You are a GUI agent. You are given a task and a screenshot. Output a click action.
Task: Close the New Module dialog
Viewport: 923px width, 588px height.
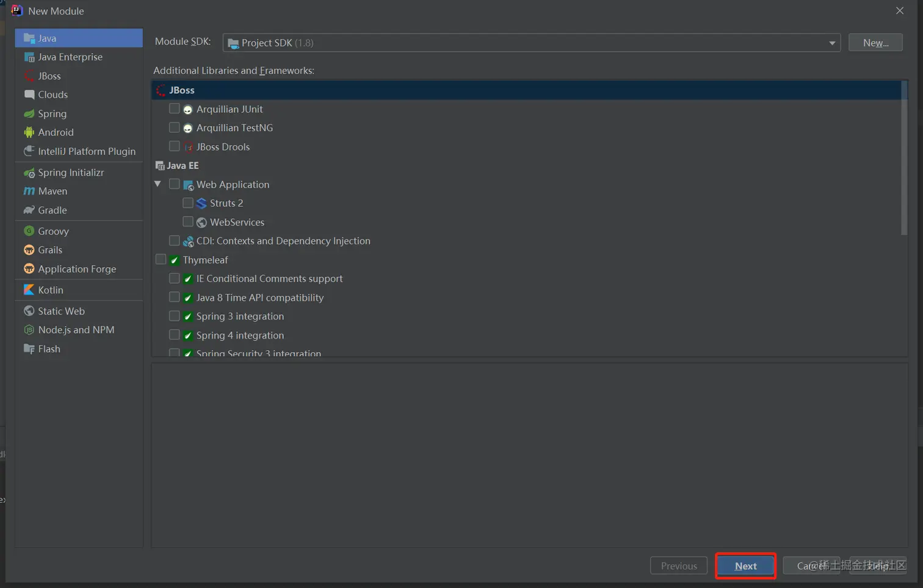point(900,11)
